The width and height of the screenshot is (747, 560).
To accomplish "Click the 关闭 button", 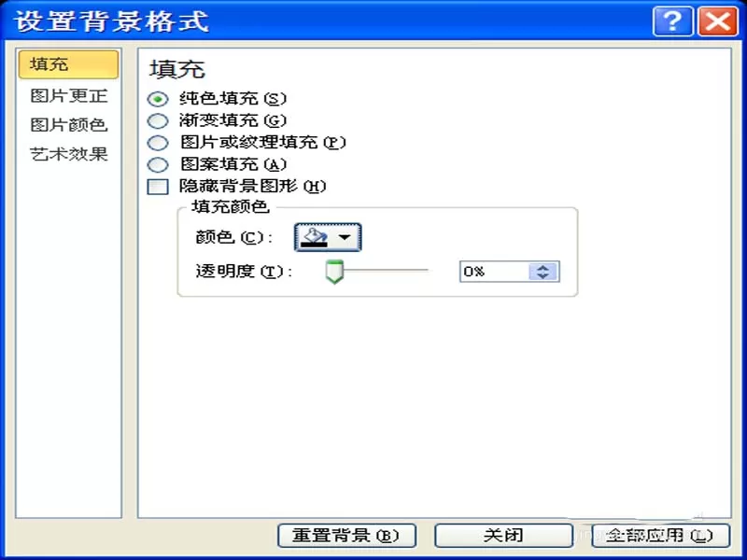I will tap(503, 536).
